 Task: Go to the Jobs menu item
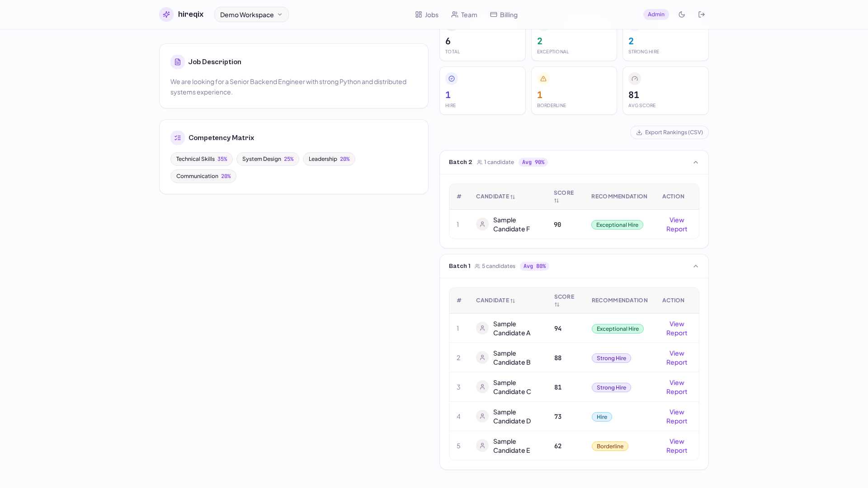[x=427, y=14]
